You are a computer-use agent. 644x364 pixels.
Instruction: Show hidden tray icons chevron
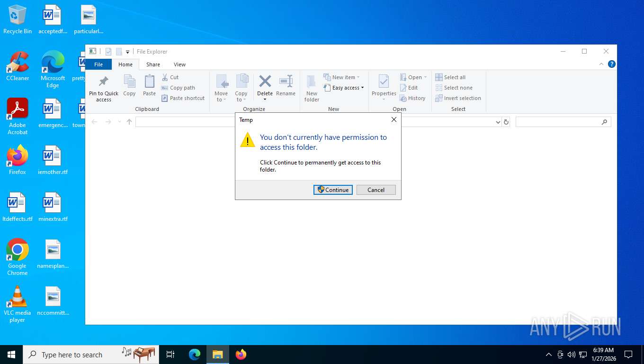pos(549,355)
